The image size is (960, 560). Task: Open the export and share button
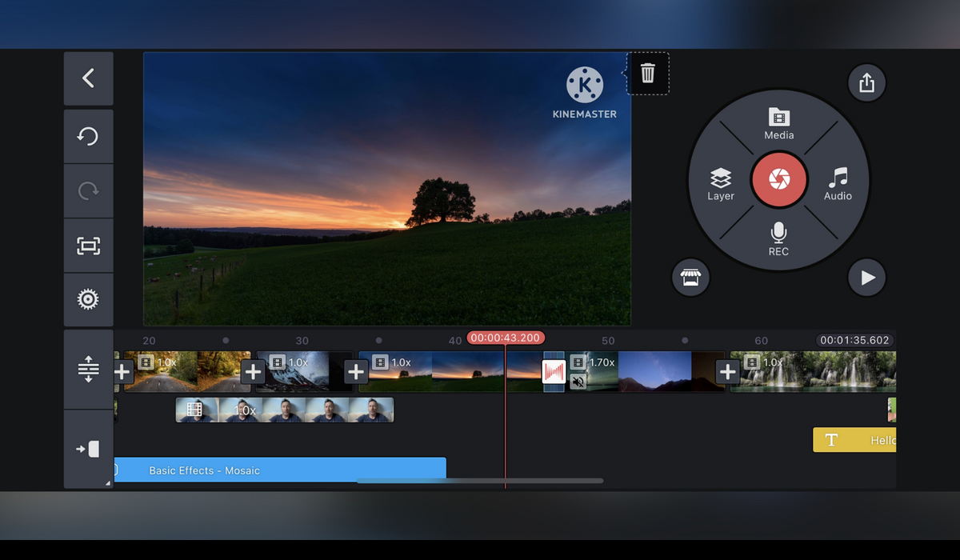(x=866, y=83)
